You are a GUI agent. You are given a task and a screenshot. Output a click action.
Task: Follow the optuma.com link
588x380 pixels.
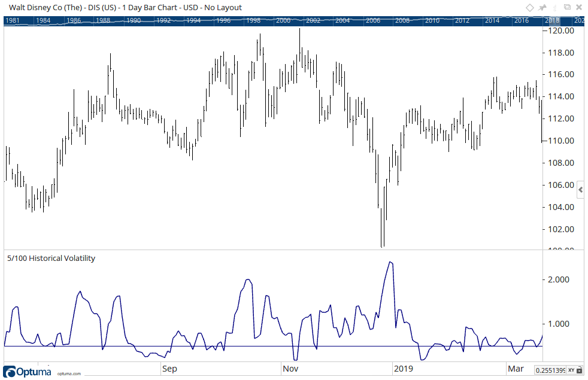pos(69,373)
